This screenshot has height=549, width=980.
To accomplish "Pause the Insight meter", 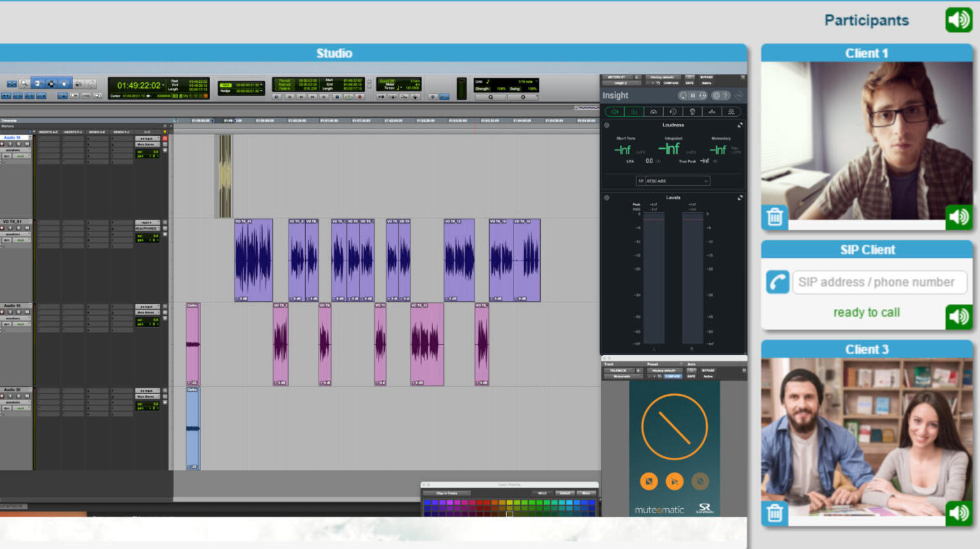I will 693,96.
